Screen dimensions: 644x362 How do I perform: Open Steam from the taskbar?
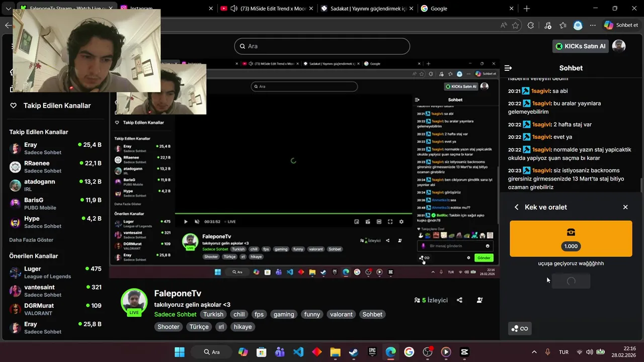coord(354,352)
